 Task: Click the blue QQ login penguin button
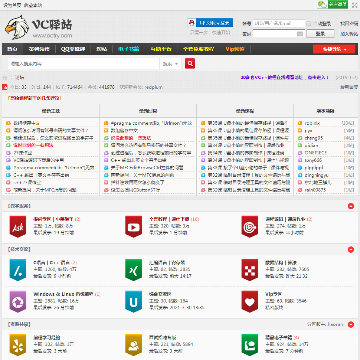click(x=210, y=23)
